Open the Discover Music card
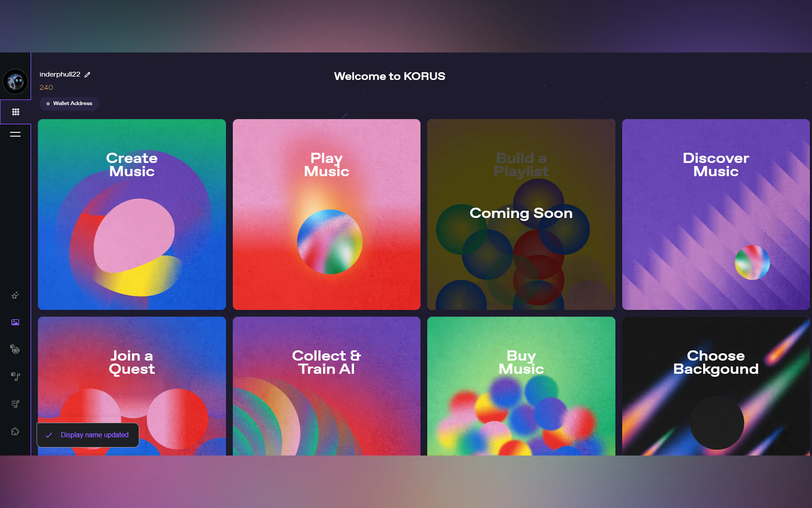Viewport: 812px width, 508px height. (x=716, y=214)
